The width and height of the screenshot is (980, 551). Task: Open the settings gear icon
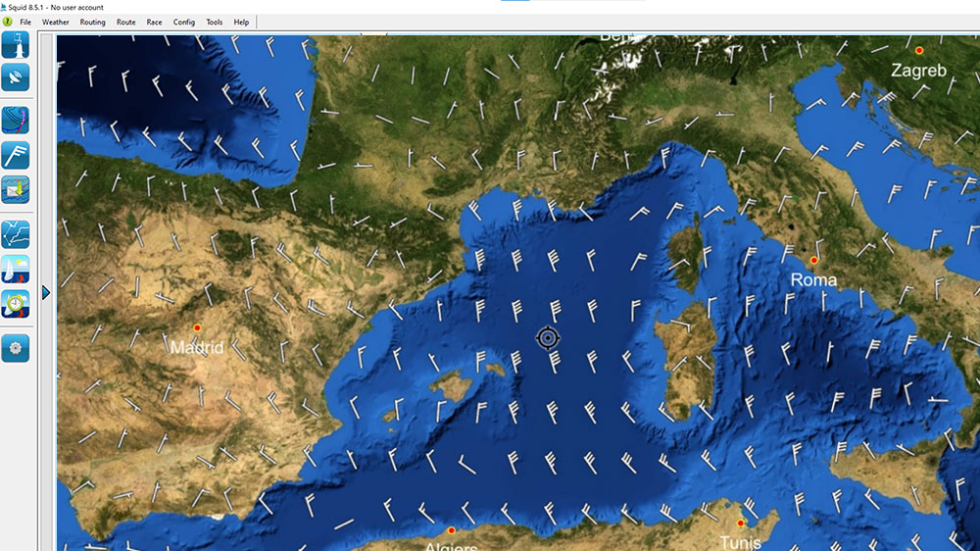(x=16, y=348)
